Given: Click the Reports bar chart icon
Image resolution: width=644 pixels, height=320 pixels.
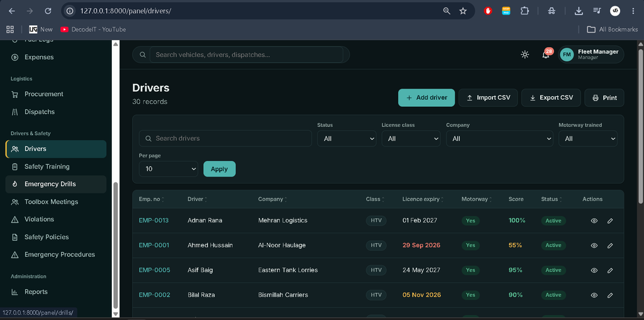Looking at the screenshot, I should pos(15,292).
